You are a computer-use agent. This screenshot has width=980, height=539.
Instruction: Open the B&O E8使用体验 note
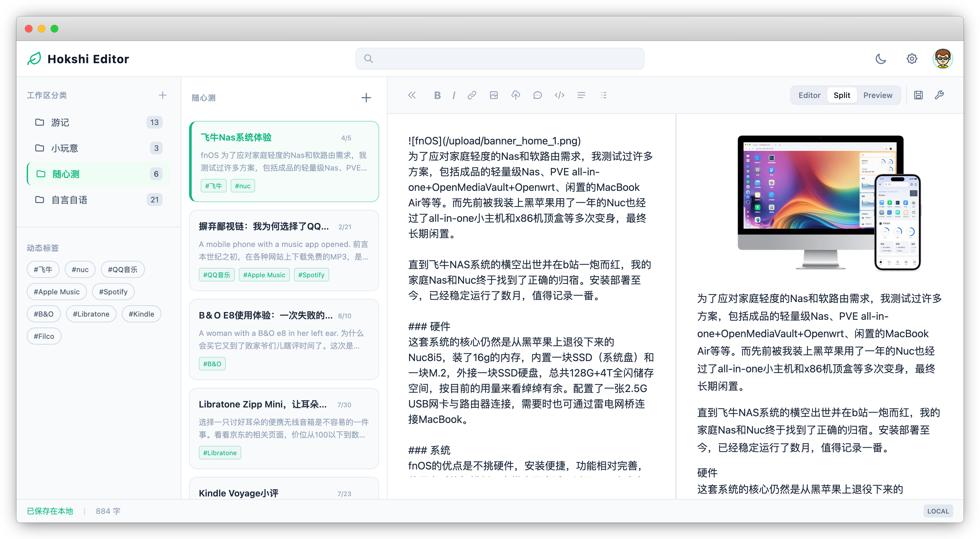pyautogui.click(x=284, y=339)
